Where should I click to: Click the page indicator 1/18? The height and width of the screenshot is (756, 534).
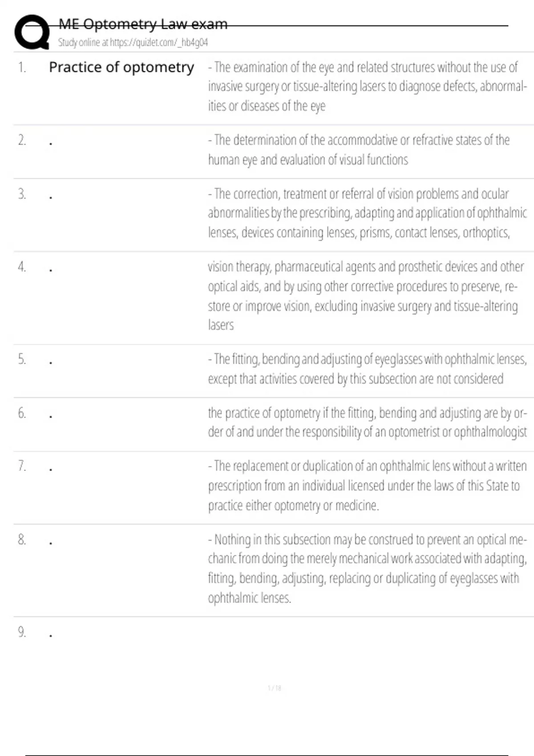coord(275,688)
